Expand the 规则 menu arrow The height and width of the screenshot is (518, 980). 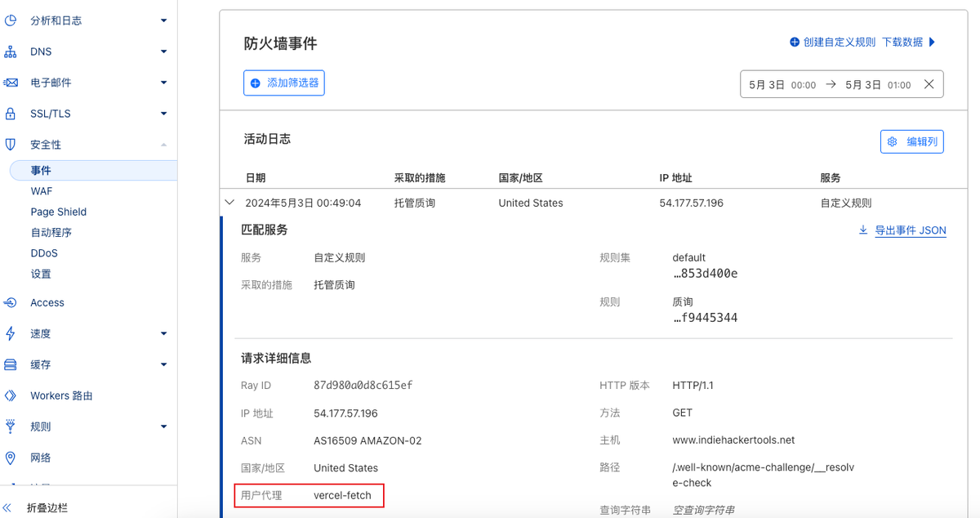pyautogui.click(x=163, y=426)
